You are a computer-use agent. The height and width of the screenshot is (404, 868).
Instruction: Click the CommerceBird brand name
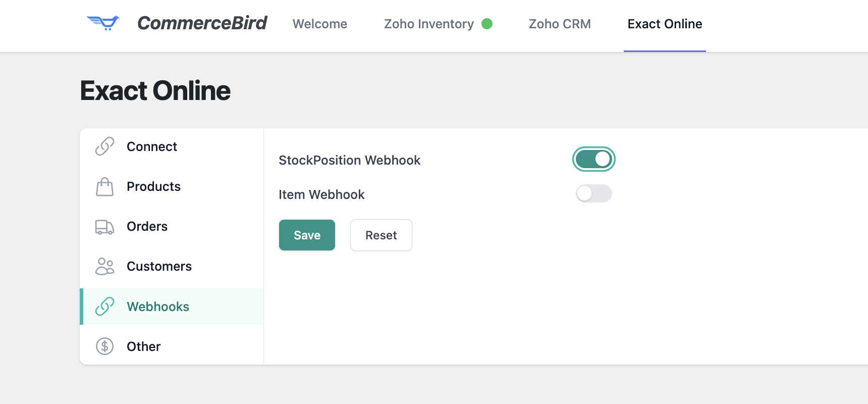coord(202,23)
